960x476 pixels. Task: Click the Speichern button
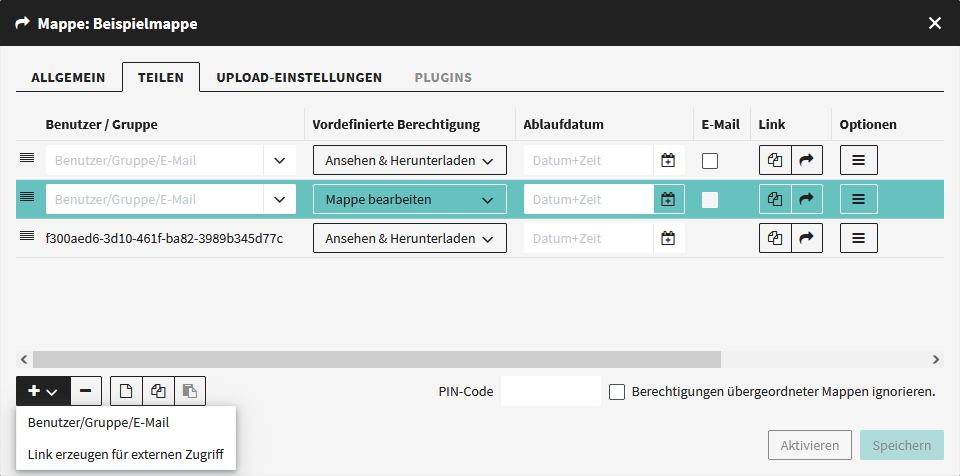(902, 445)
